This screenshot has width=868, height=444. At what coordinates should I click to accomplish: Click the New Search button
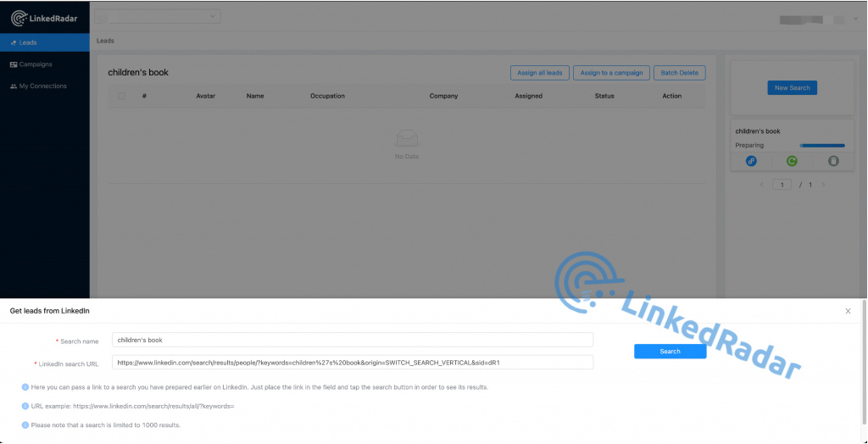[x=792, y=87]
